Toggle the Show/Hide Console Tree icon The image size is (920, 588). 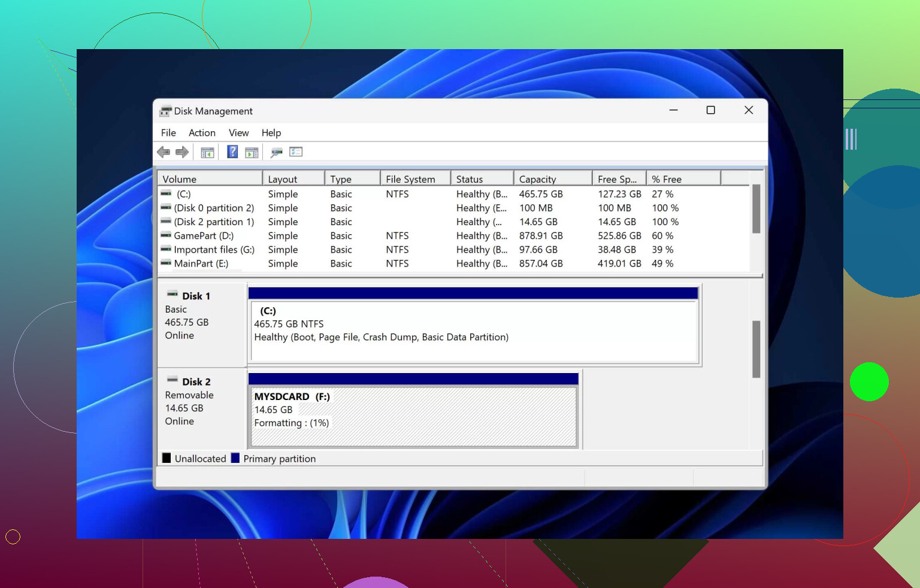[x=207, y=153]
